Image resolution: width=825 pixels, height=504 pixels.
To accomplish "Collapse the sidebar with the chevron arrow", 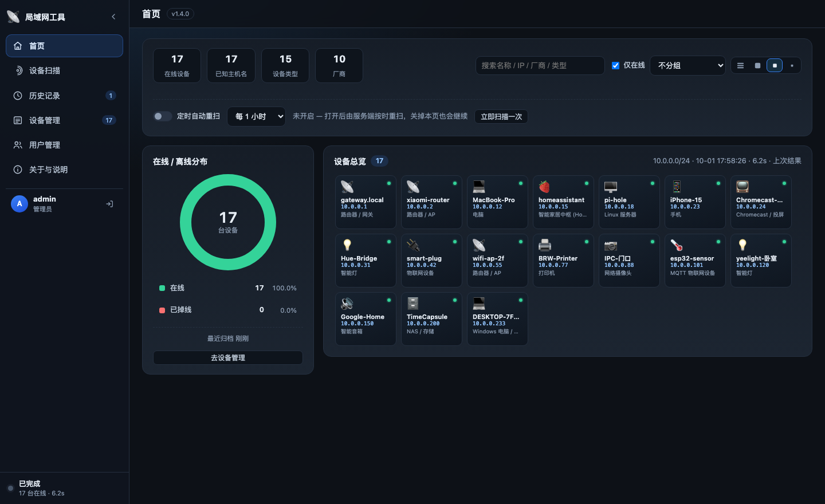I will pyautogui.click(x=113, y=17).
